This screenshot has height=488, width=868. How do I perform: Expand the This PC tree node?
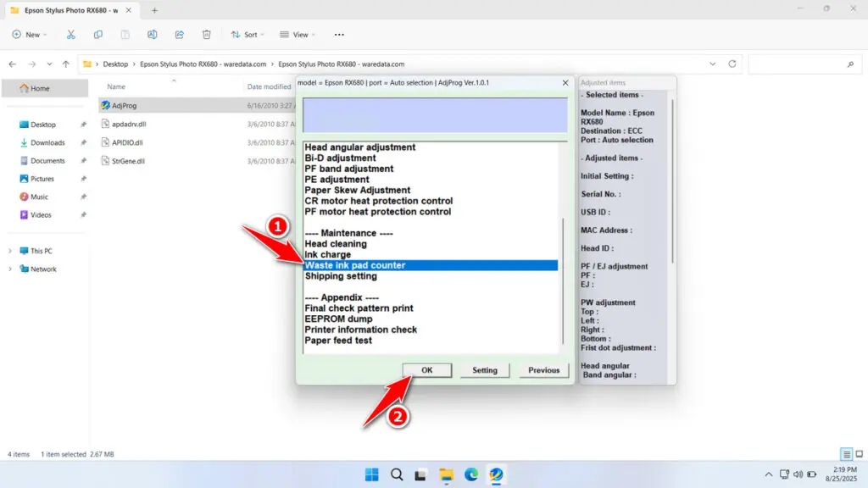point(10,251)
